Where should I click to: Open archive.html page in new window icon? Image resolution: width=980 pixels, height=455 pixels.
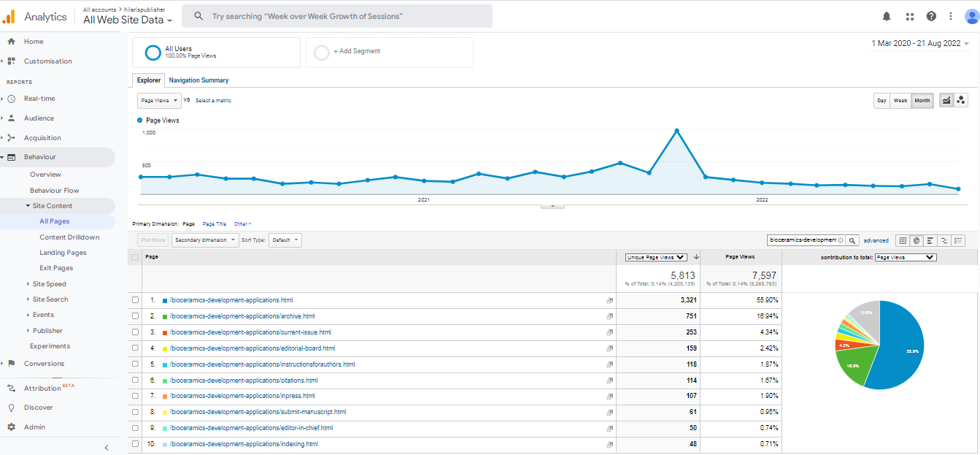point(609,316)
